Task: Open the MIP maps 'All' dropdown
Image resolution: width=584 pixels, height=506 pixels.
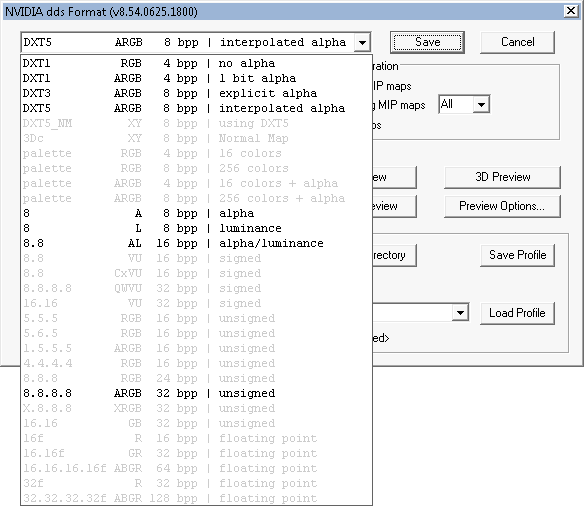Action: (x=481, y=105)
